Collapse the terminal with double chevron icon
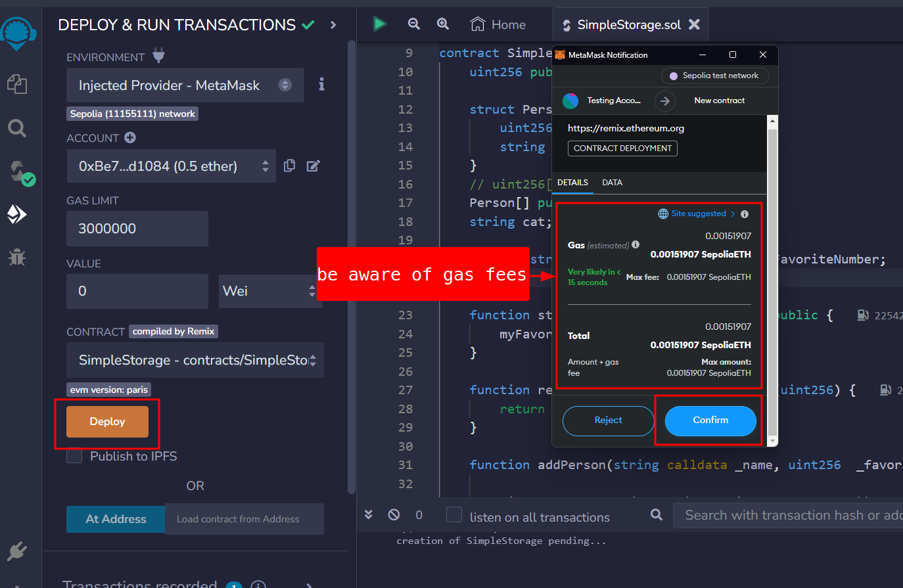Screen dimensions: 903x588 coord(368,514)
